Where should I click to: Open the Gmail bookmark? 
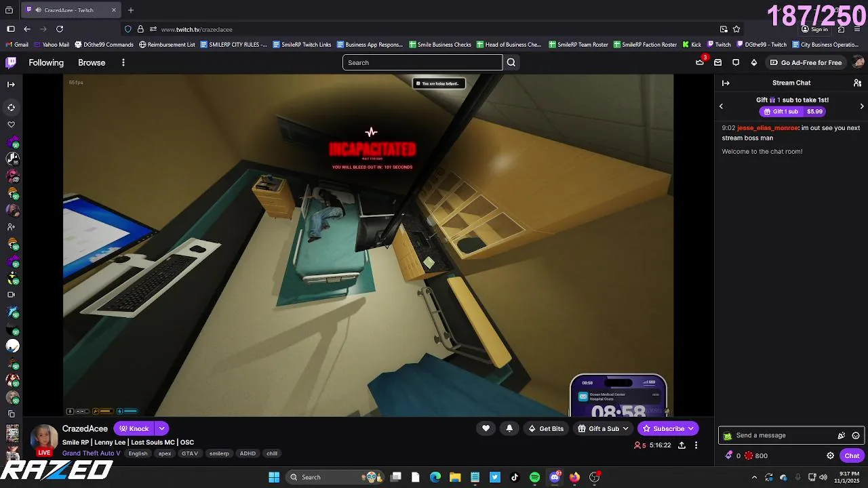(x=17, y=45)
